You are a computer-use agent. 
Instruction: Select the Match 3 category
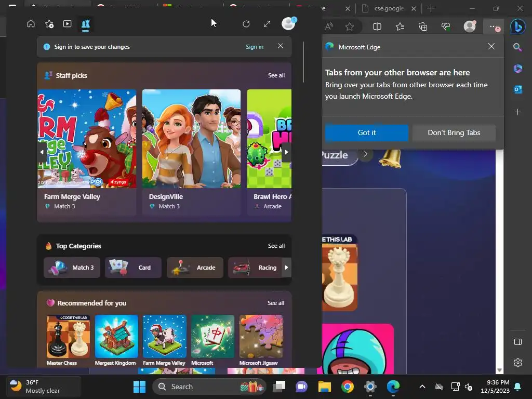72,268
